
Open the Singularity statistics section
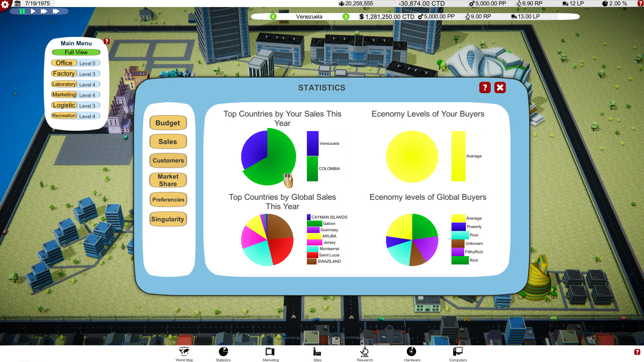coord(168,219)
